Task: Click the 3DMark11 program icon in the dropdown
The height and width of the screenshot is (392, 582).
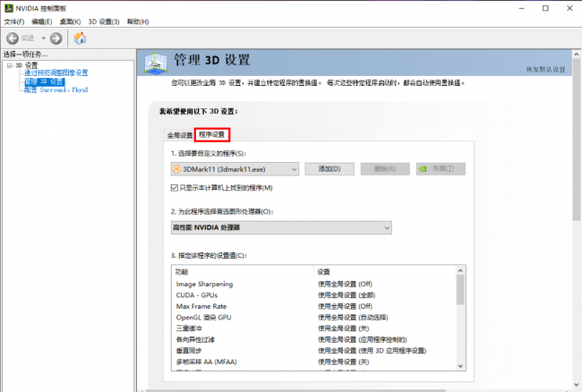Action: tap(176, 169)
